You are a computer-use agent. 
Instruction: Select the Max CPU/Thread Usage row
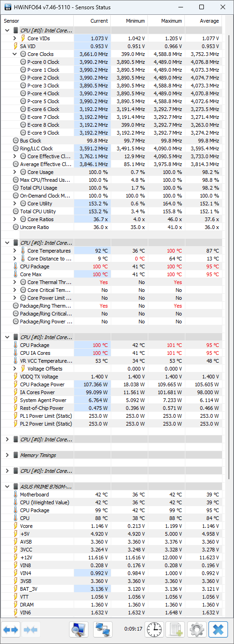pos(112,180)
